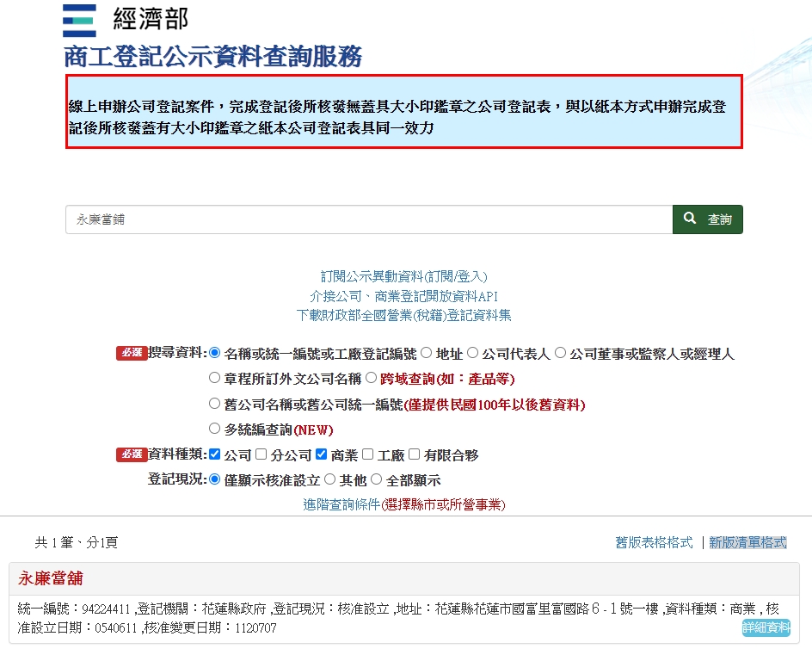The height and width of the screenshot is (655, 812).
Task: Select 舊公司名稱或舊公司統一編號 radio
Action: click(214, 403)
